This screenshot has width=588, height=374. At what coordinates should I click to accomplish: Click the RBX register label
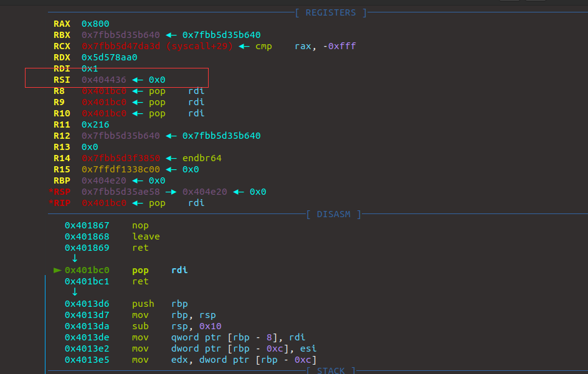62,35
